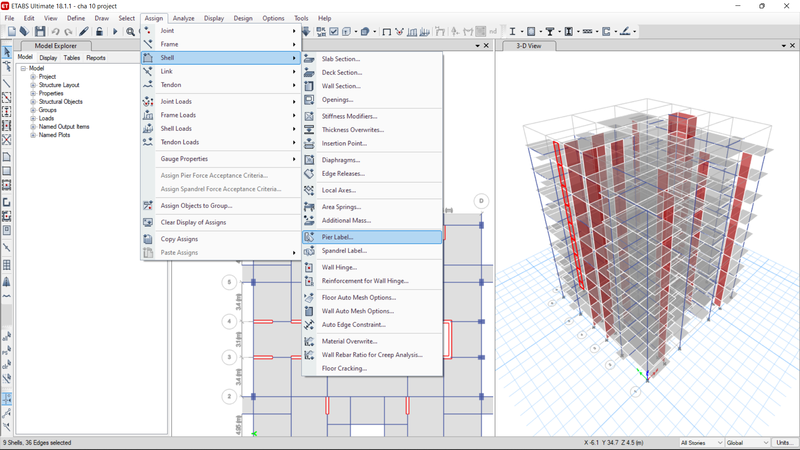Screen dimensions: 800x450
Task: Click the Model Explorer panel title tab
Action: (56, 45)
